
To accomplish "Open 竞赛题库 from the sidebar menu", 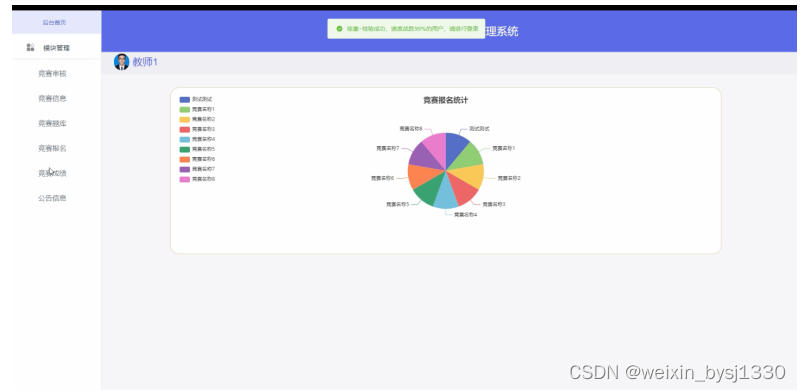I will point(52,123).
